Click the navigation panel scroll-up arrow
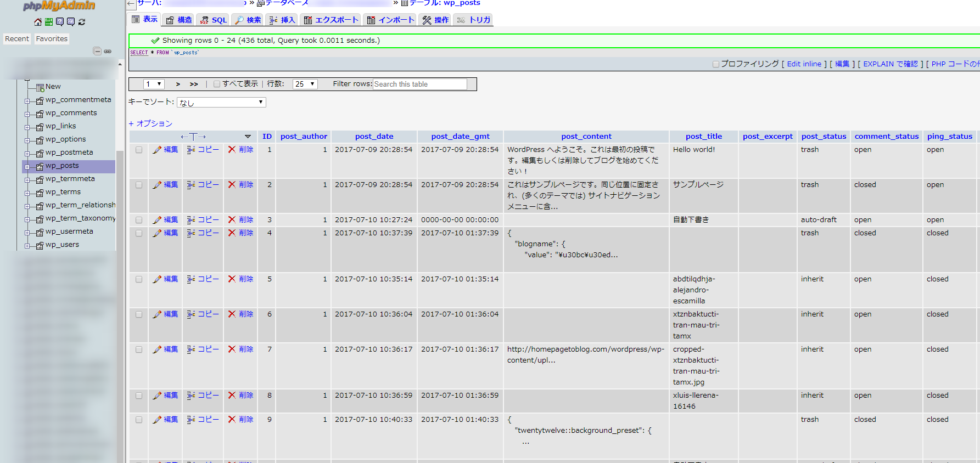This screenshot has height=463, width=980. 120,65
